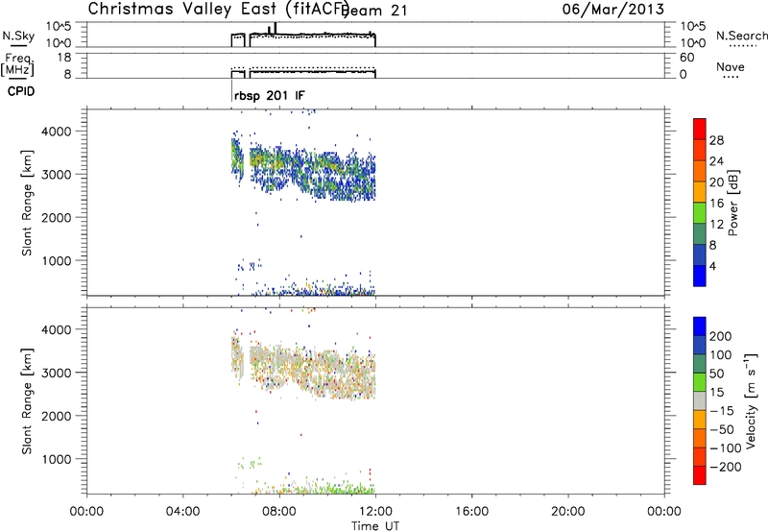768x532 pixels.
Task: Pick the red segment of Power color bar
Action: click(x=700, y=130)
